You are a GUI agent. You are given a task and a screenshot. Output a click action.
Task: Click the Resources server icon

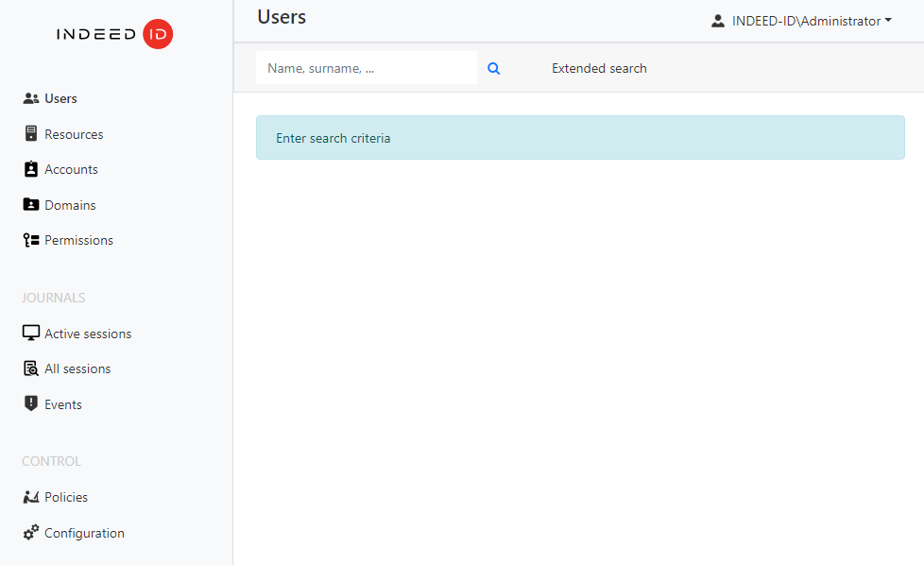(31, 134)
